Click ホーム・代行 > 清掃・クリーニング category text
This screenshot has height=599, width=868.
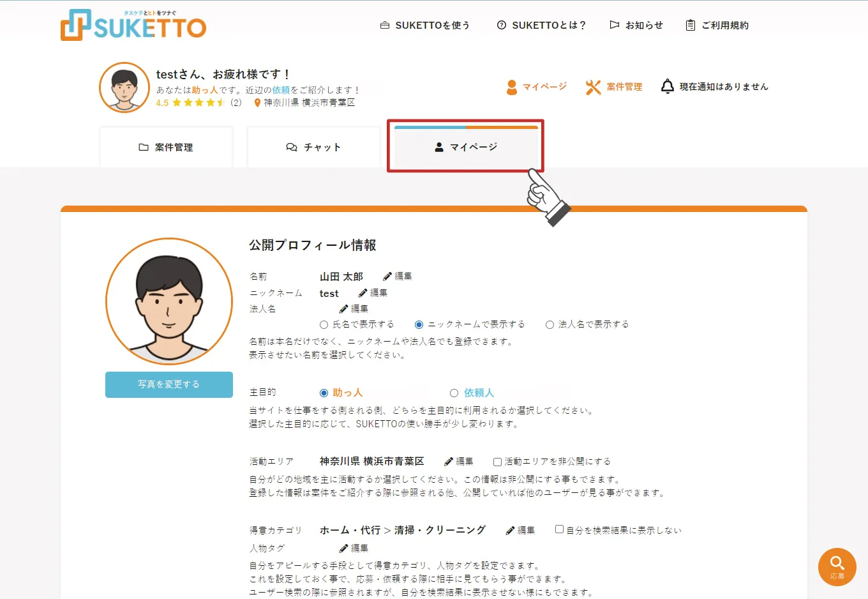[403, 530]
